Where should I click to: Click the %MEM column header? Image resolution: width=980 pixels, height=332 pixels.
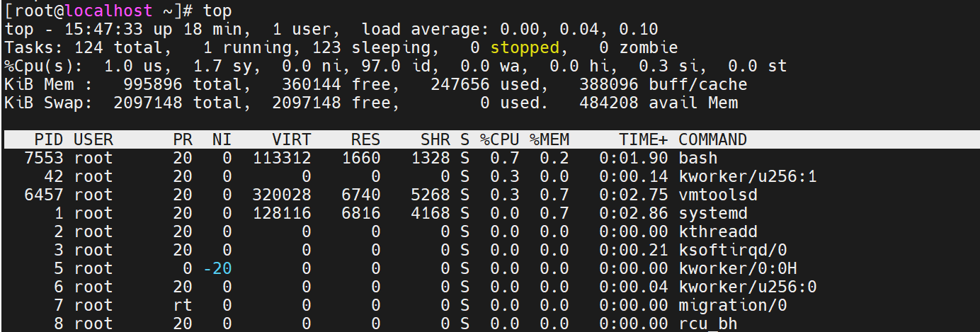coord(549,139)
